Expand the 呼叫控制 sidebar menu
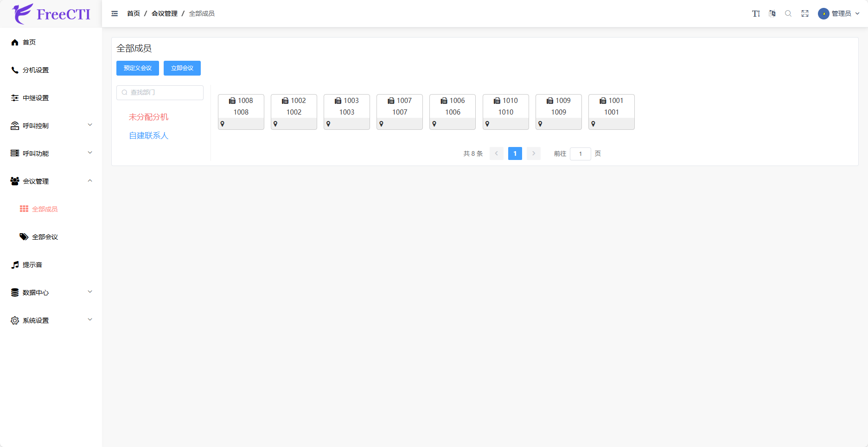This screenshot has width=868, height=447. pos(51,126)
